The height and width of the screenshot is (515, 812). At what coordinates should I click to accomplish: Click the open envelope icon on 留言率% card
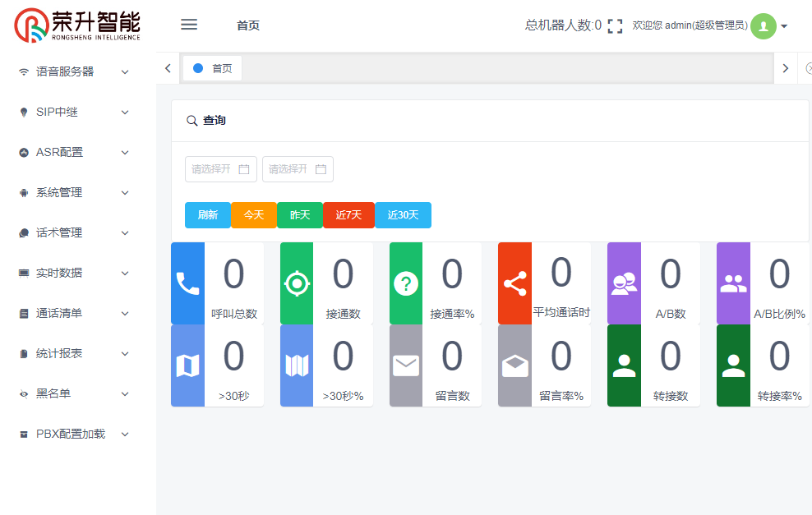[x=514, y=366]
